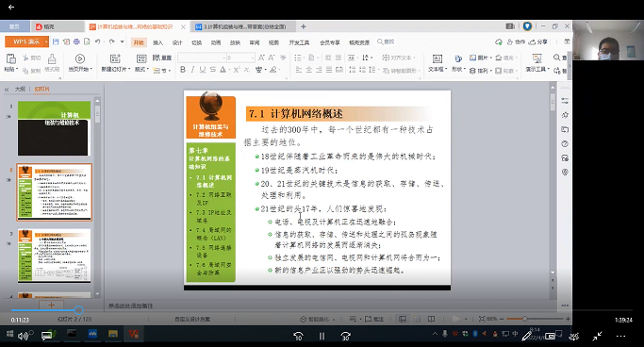644x347 pixels.
Task: Select slide 3 thumbnail in panel
Action: 54,256
